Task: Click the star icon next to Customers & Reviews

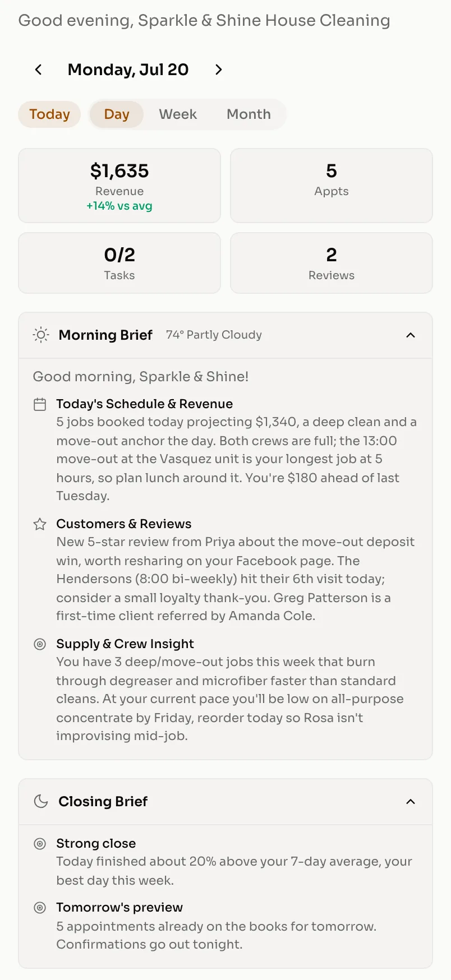Action: [40, 524]
